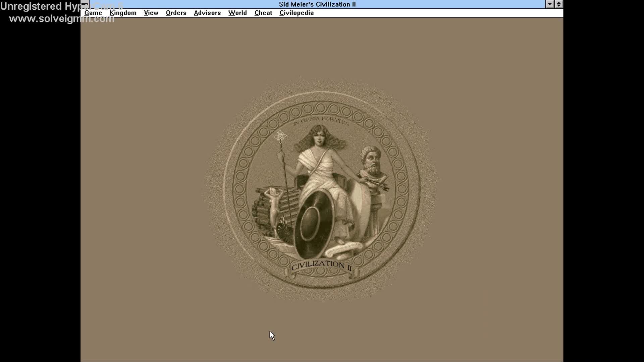Click the Sid Meier's Civilization II title bar

(x=317, y=4)
